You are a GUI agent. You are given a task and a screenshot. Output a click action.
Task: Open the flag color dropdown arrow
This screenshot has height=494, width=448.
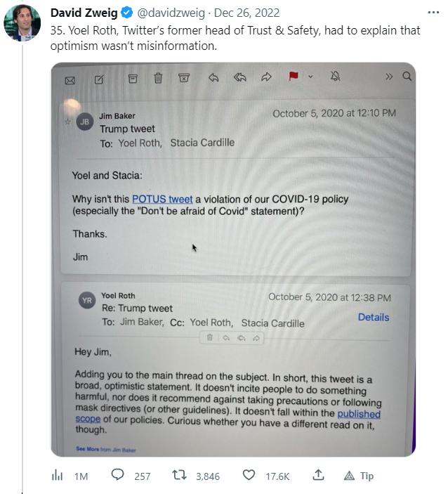point(310,77)
